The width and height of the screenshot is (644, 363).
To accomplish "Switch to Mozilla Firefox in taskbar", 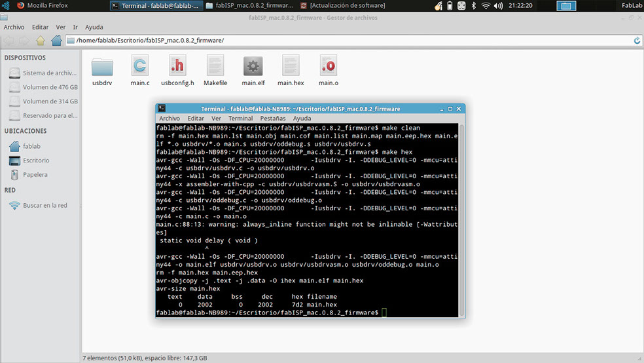I will 43,6.
